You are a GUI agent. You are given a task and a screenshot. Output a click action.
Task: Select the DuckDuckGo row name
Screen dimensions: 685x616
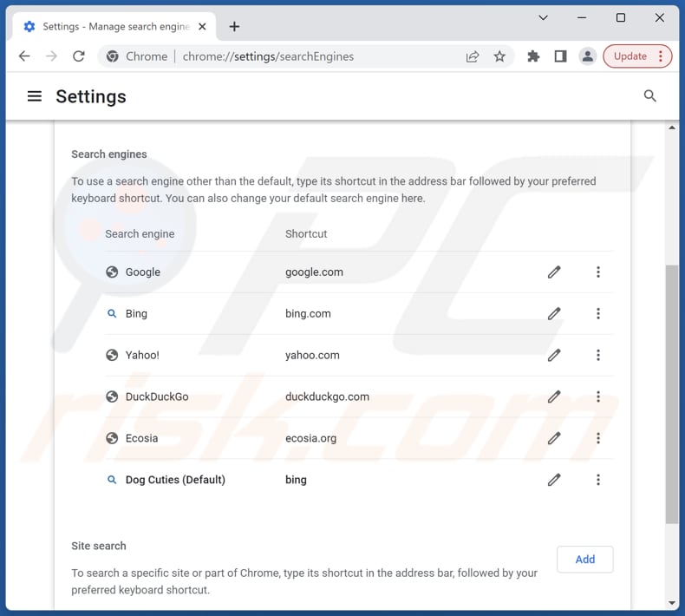(157, 396)
